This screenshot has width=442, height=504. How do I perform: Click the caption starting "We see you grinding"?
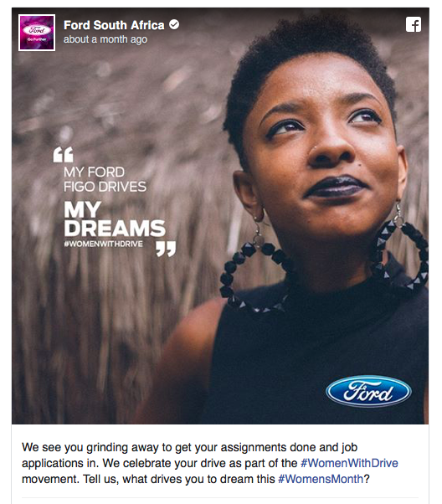pyautogui.click(x=210, y=463)
